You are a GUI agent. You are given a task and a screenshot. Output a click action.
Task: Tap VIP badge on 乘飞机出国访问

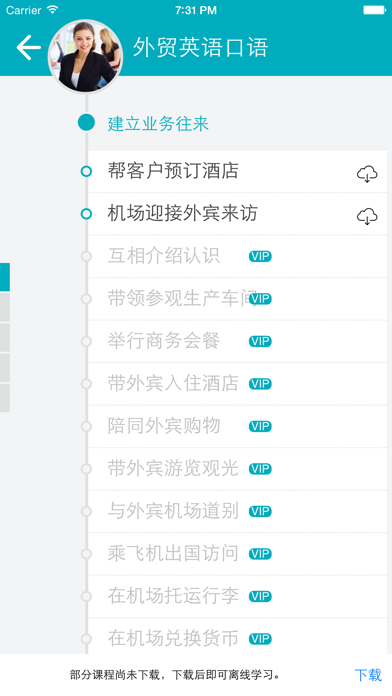point(260,554)
